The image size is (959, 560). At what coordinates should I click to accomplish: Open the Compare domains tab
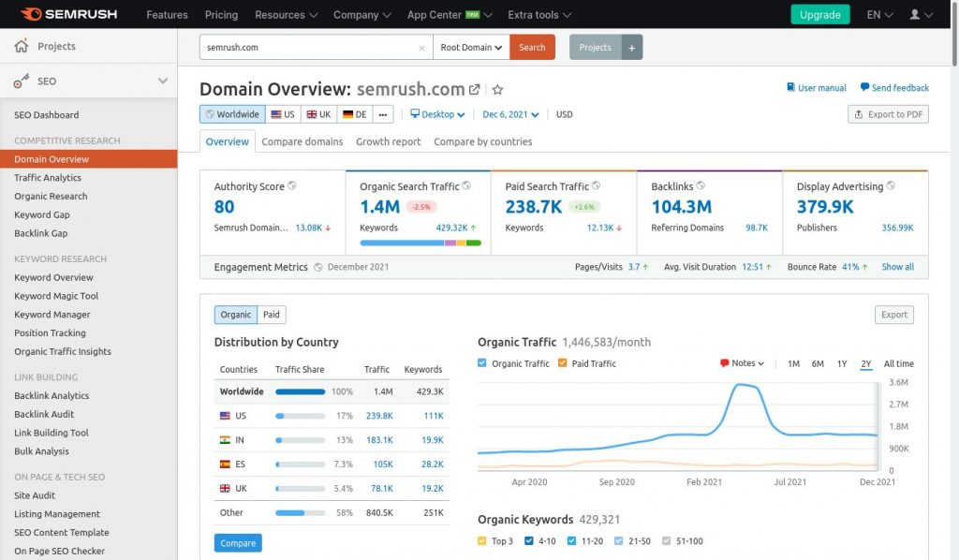[x=302, y=141]
